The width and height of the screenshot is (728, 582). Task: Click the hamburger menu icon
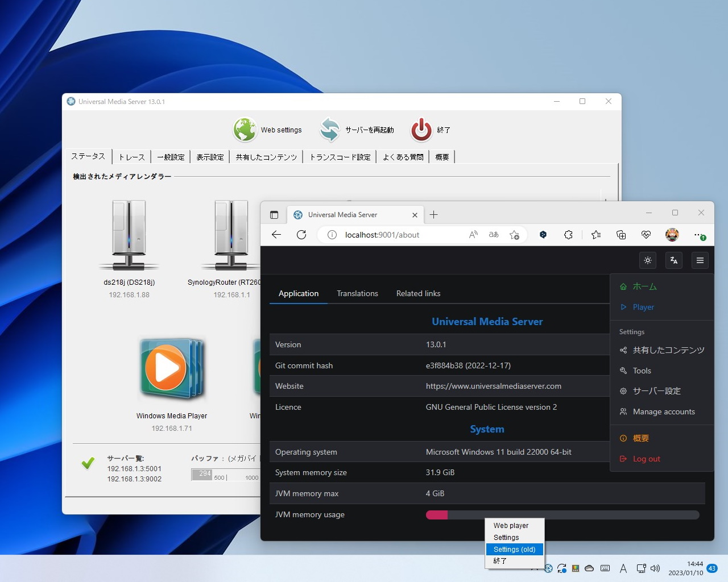point(700,260)
